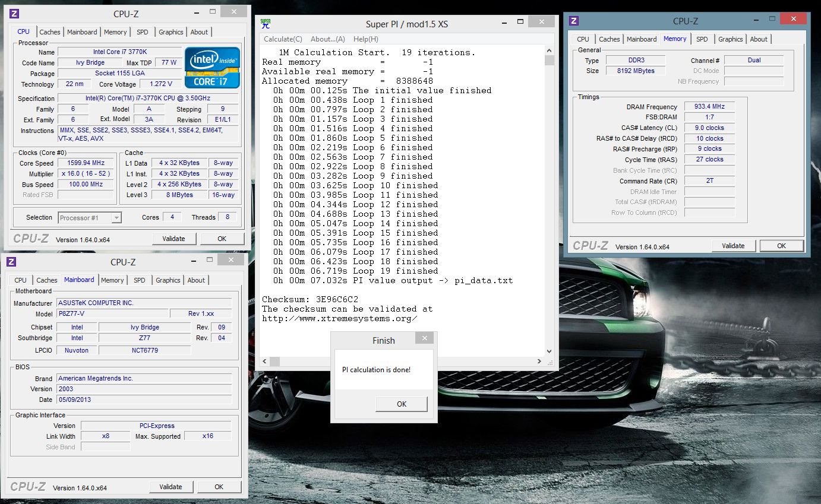
Task: Click the PI calculation is done! message
Action: tap(376, 370)
